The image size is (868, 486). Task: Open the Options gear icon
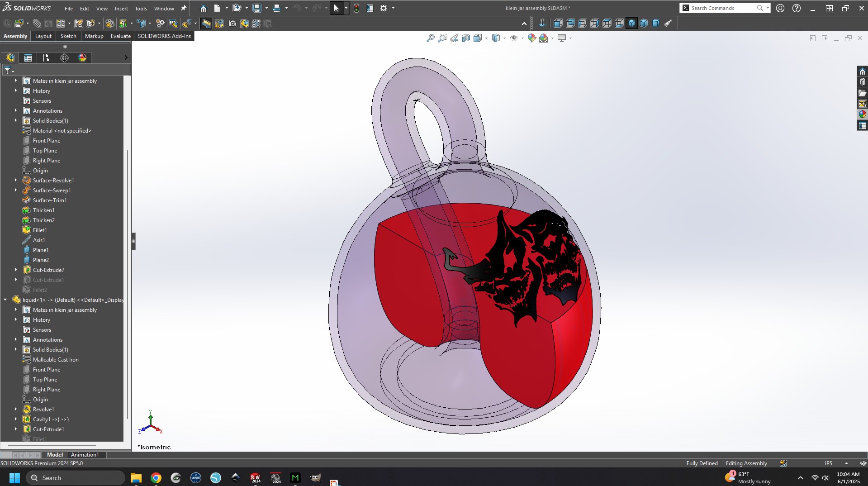(x=384, y=8)
